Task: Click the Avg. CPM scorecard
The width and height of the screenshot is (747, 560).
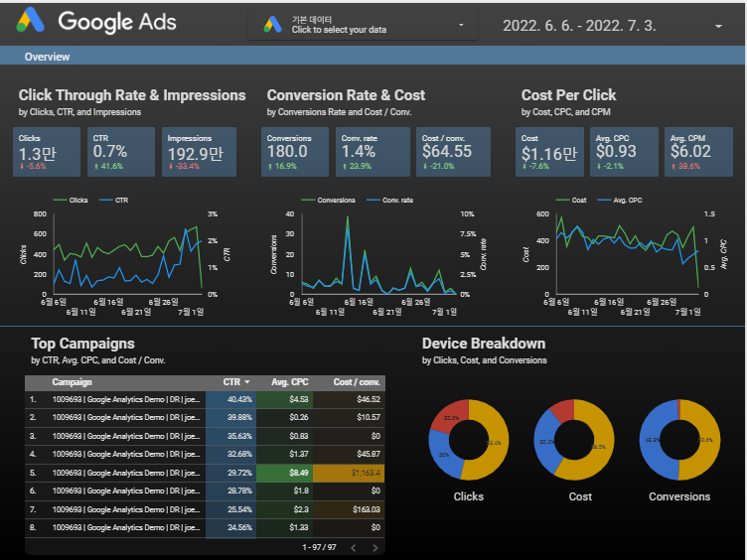Action: tap(698, 152)
